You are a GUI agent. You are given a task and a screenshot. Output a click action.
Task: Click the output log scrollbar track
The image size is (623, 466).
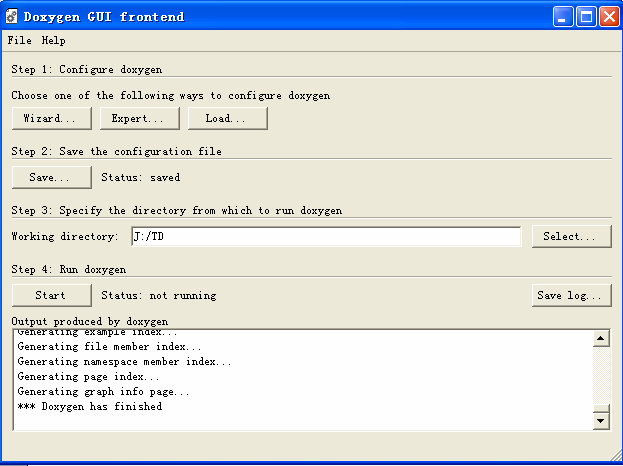click(601, 375)
